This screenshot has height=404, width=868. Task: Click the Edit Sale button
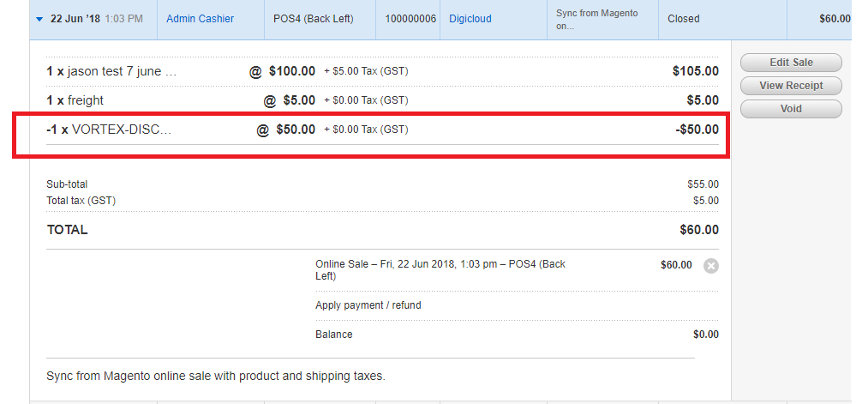click(791, 63)
